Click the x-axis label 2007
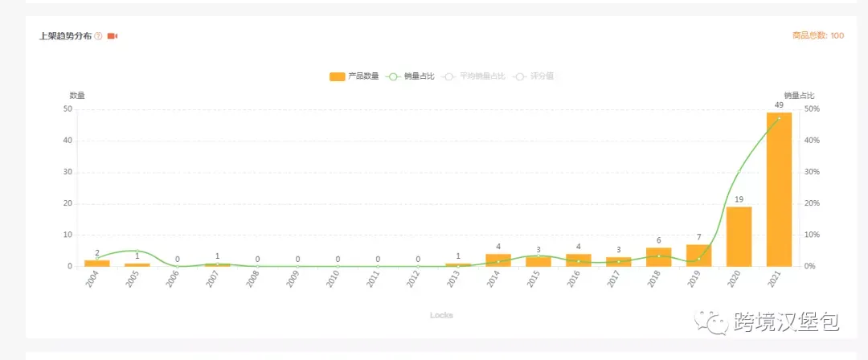This screenshot has height=360, width=868. [x=212, y=279]
